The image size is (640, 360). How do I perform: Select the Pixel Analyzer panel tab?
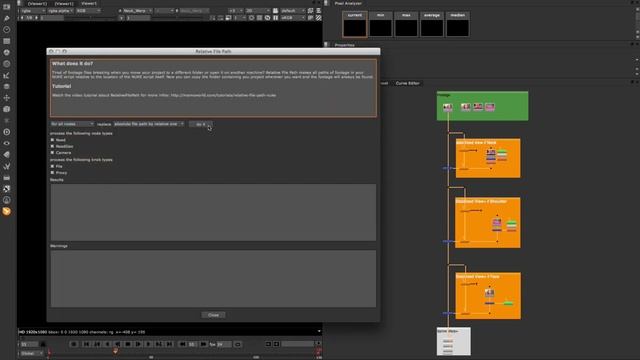tap(348, 3)
